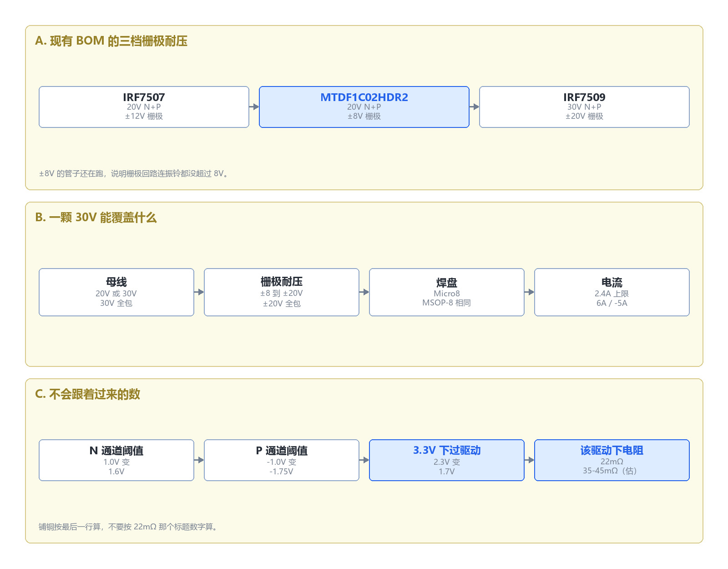This screenshot has width=728, height=569.
Task: Click "2.4A 上限" text
Action: (612, 294)
